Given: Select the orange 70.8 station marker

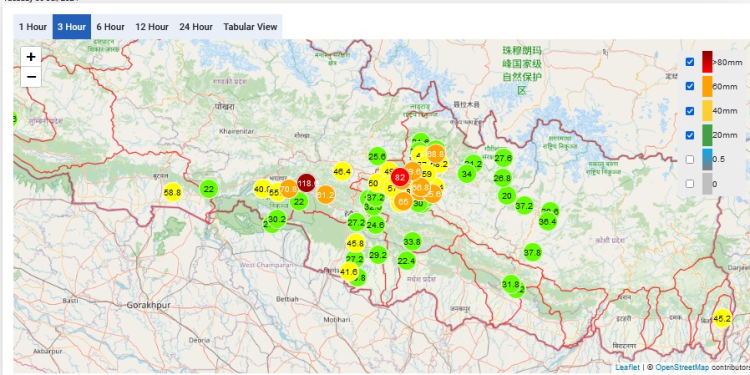Looking at the screenshot, I should click(x=288, y=189).
